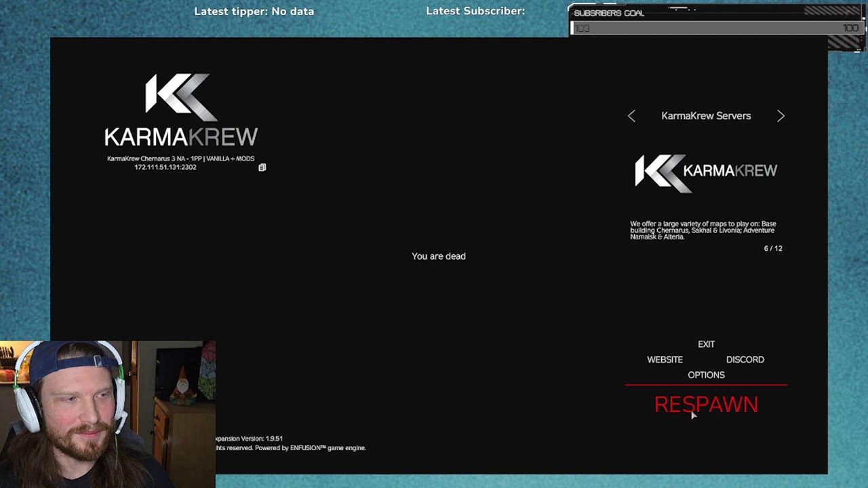Click the 'Latest tipper: No data' label

point(254,12)
